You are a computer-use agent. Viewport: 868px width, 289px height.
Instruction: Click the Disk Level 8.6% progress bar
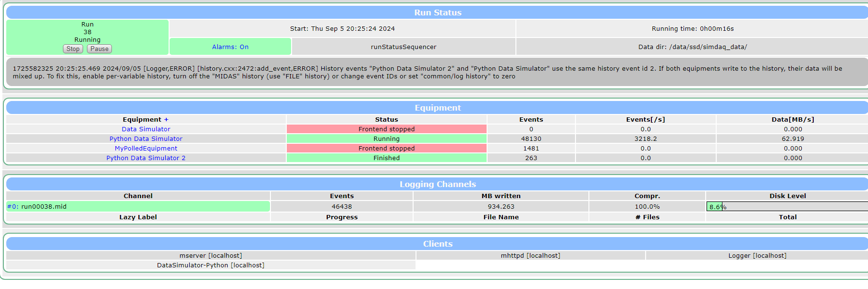click(x=787, y=206)
